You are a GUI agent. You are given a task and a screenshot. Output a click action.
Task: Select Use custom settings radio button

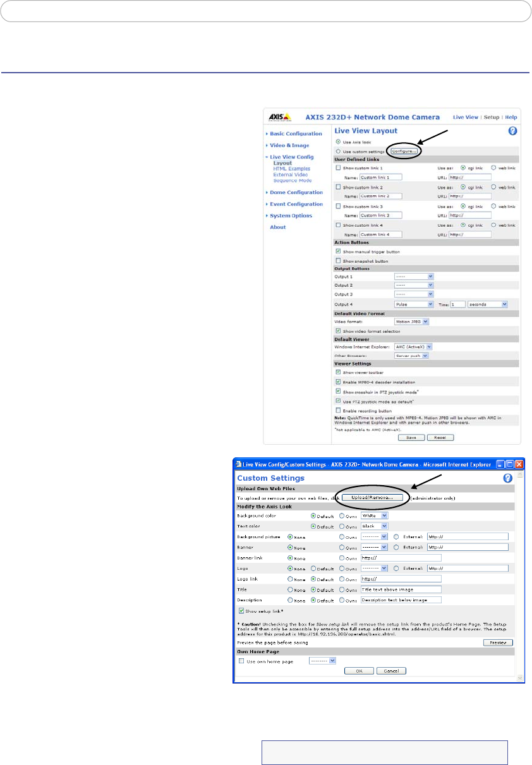coord(338,151)
